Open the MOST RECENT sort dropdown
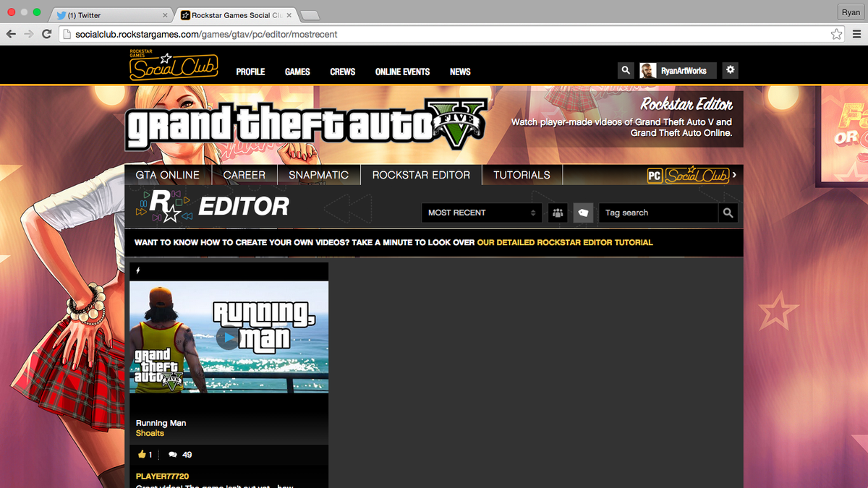 pos(482,213)
